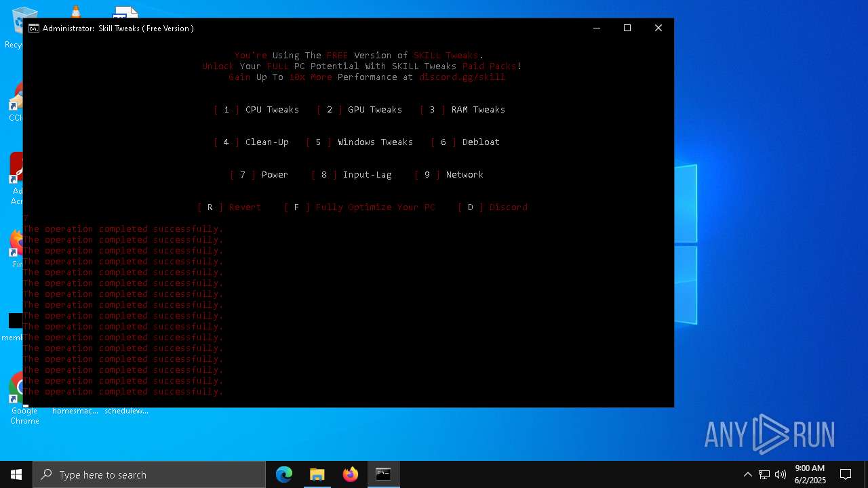The height and width of the screenshot is (488, 868).
Task: Open the notification center
Action: point(846,474)
